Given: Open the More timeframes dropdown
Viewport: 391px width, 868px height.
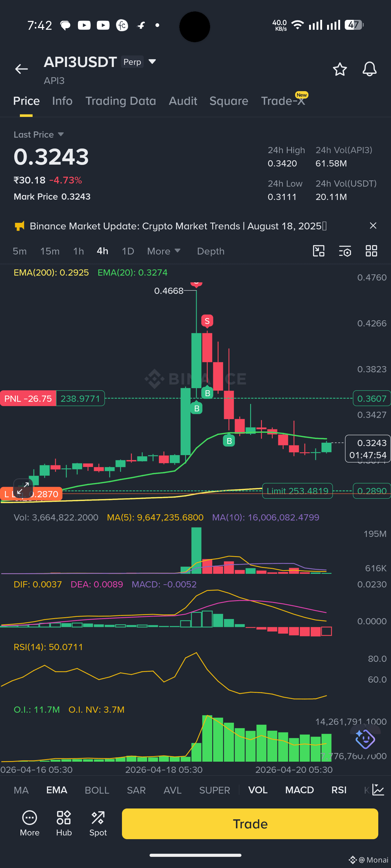Looking at the screenshot, I should (164, 251).
